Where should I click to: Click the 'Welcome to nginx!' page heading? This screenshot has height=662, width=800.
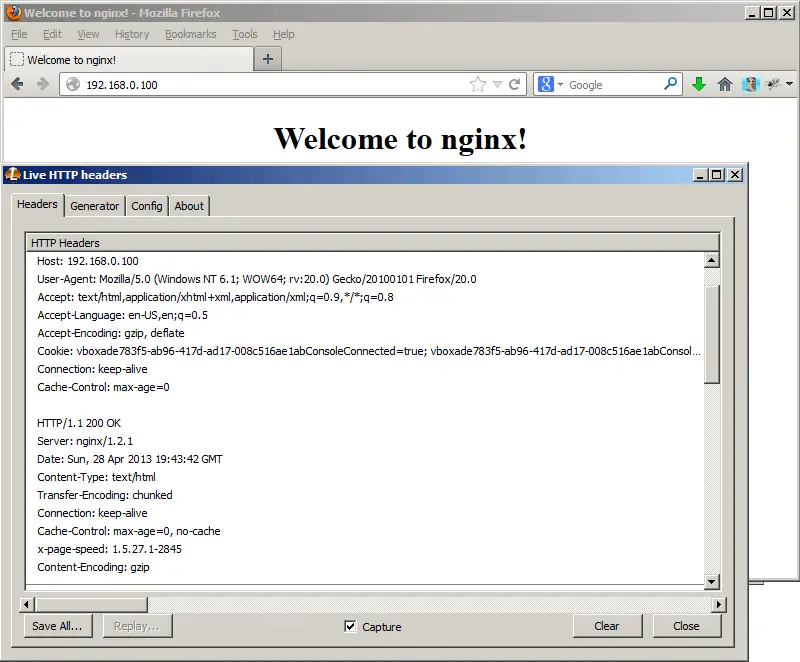point(401,139)
